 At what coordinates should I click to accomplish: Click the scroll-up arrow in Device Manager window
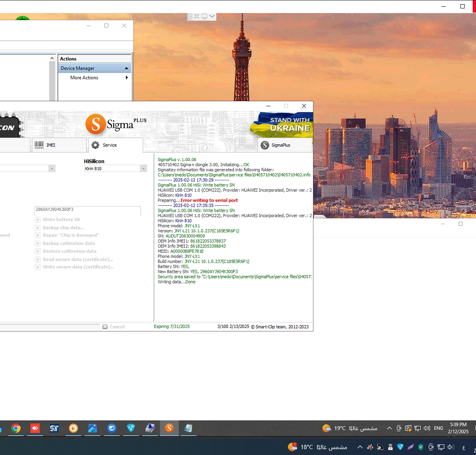52,58
